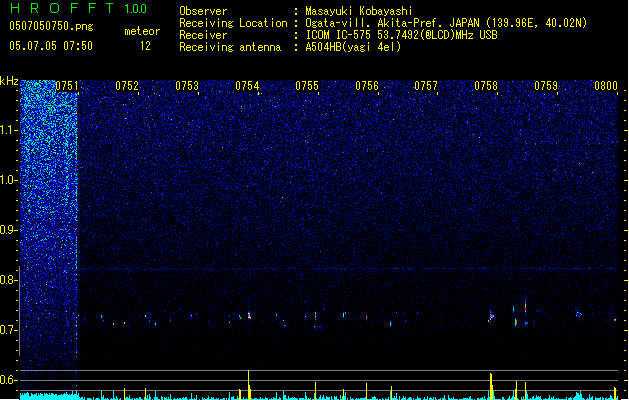Image resolution: width=629 pixels, height=400 pixels.
Task: Click the 0757 time marker
Action: coord(426,86)
